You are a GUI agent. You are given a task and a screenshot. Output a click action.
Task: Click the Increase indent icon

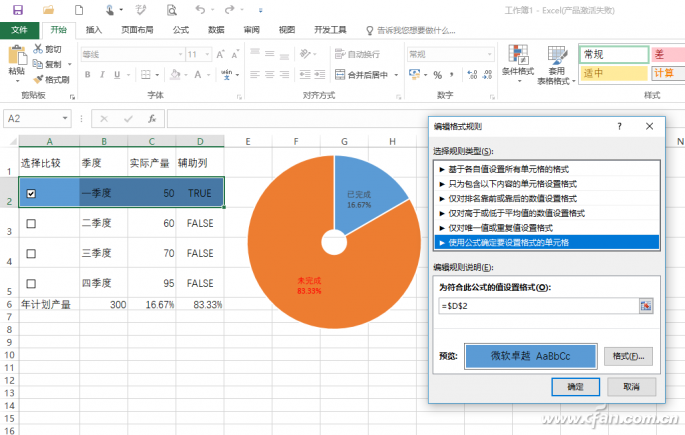tap(320, 75)
